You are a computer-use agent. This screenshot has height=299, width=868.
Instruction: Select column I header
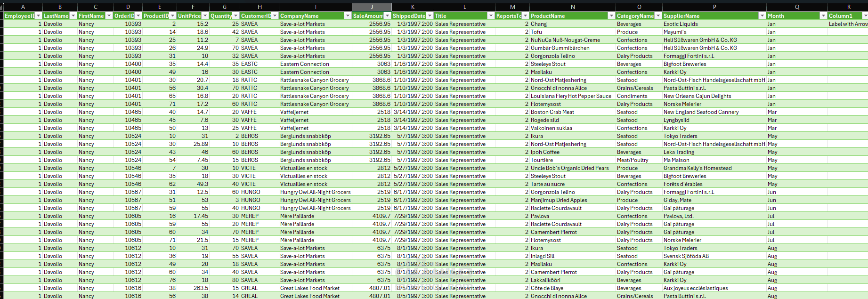[x=315, y=7]
